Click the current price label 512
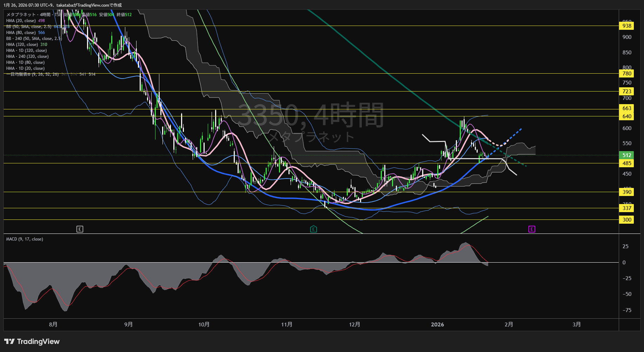Viewport: 644px width, 352px height. (x=627, y=155)
